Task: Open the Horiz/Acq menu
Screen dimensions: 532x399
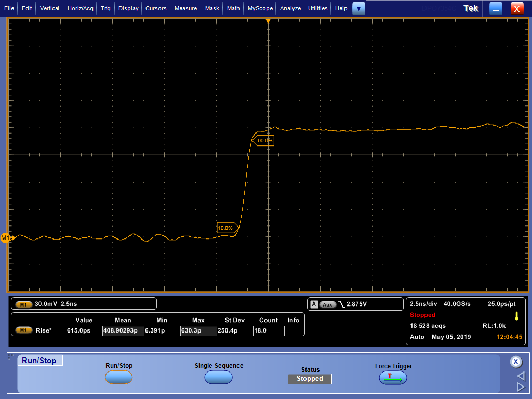Action: tap(80, 8)
